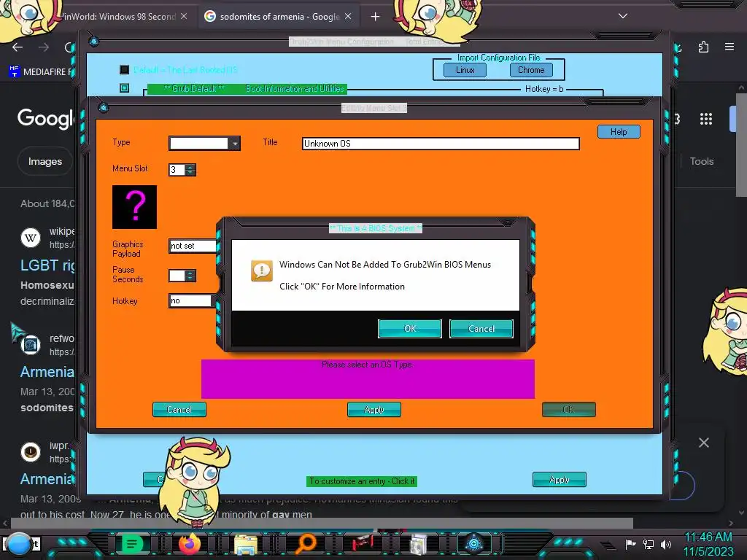747x560 pixels.
Task: Click the Grub Default Boot Information and Utilities entry
Action: [x=247, y=89]
